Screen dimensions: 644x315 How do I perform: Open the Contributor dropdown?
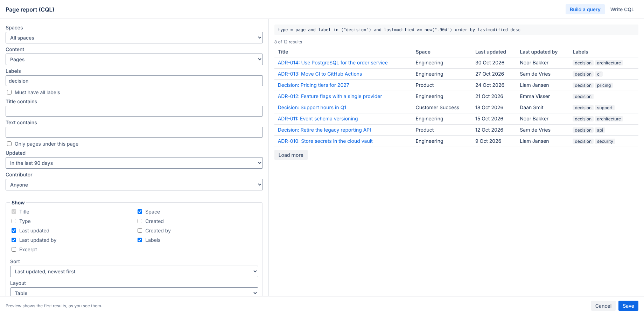(x=134, y=185)
